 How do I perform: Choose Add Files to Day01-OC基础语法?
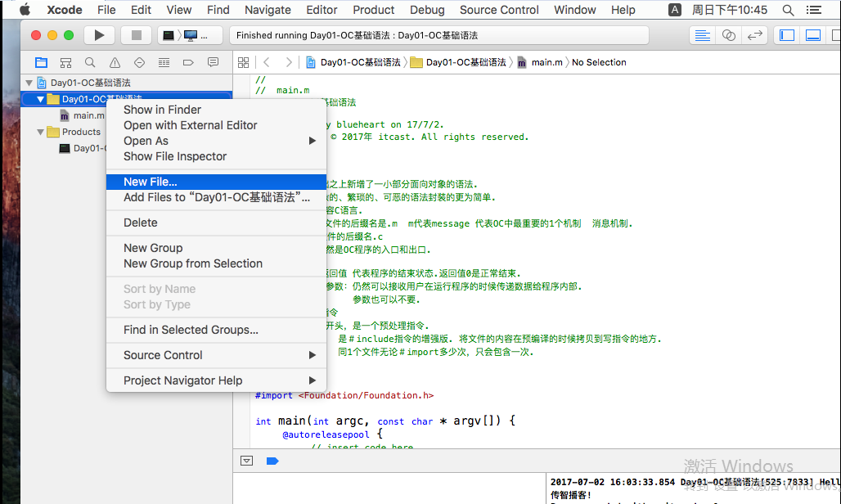click(x=216, y=197)
